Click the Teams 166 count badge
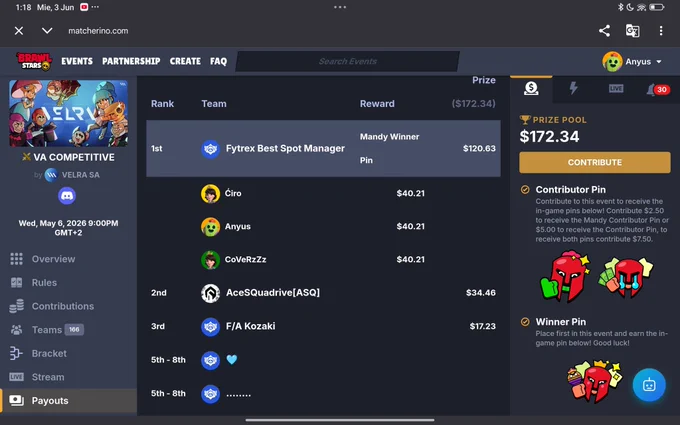This screenshot has width=680, height=425. tap(74, 330)
